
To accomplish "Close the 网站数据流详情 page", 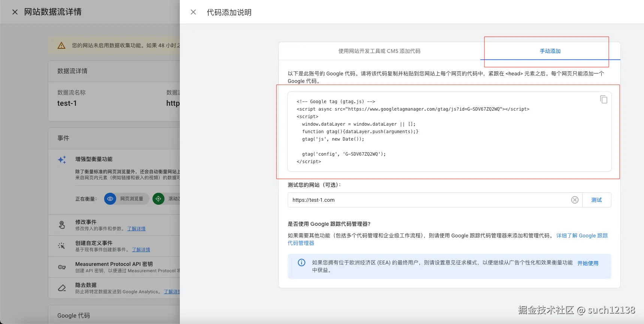I will (x=15, y=12).
